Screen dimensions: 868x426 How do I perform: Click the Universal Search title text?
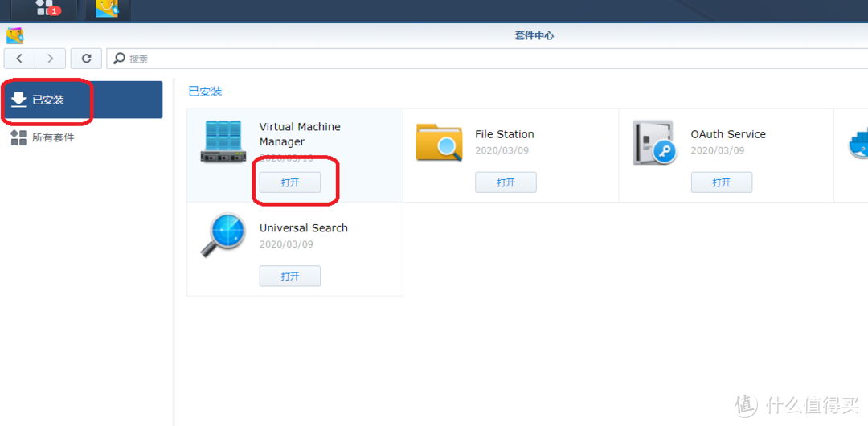pos(303,227)
